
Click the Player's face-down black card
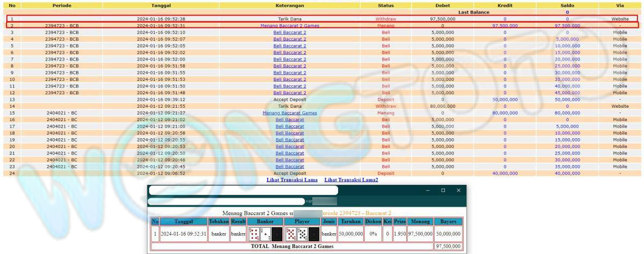click(314, 234)
